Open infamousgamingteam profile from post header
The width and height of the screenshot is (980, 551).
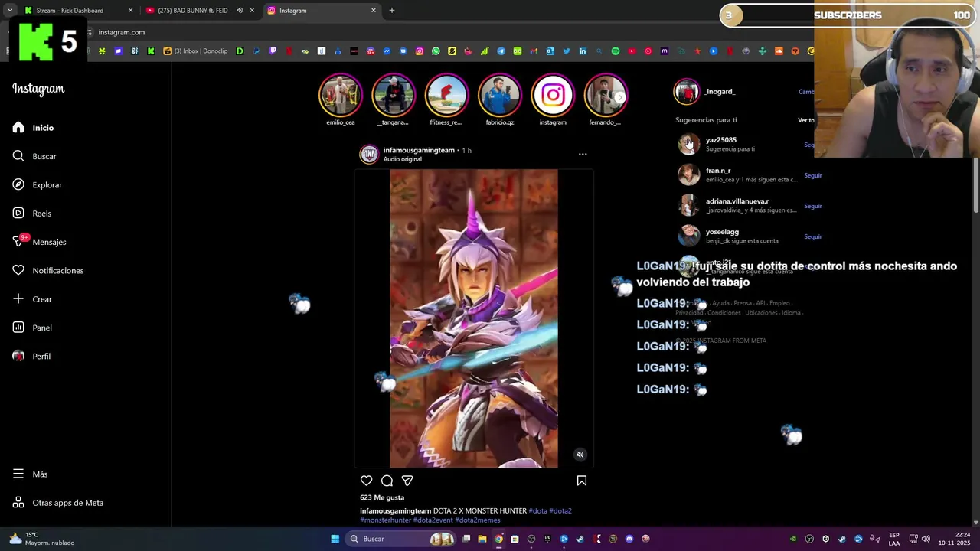tap(419, 150)
